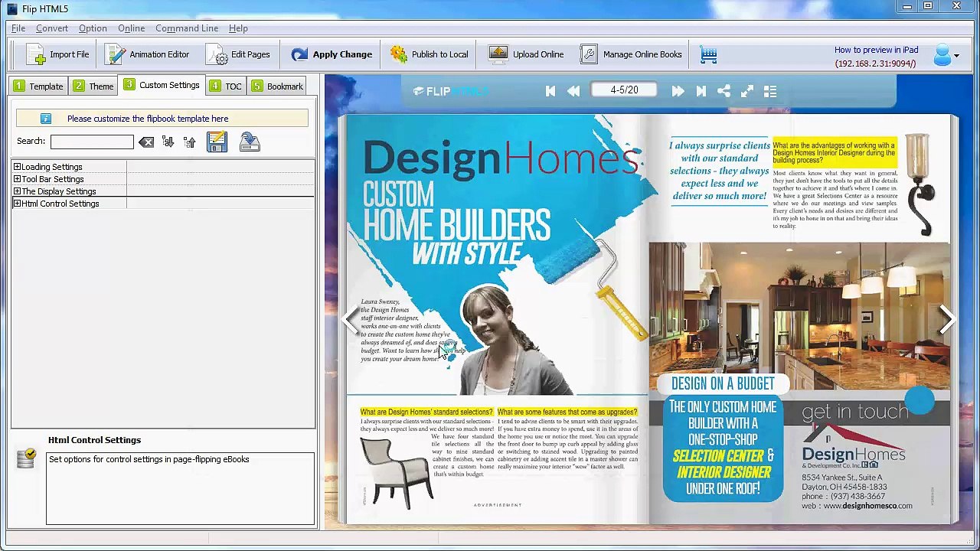Viewport: 980px width, 551px height.
Task: Expand the Loading Settings node
Action: (17, 167)
